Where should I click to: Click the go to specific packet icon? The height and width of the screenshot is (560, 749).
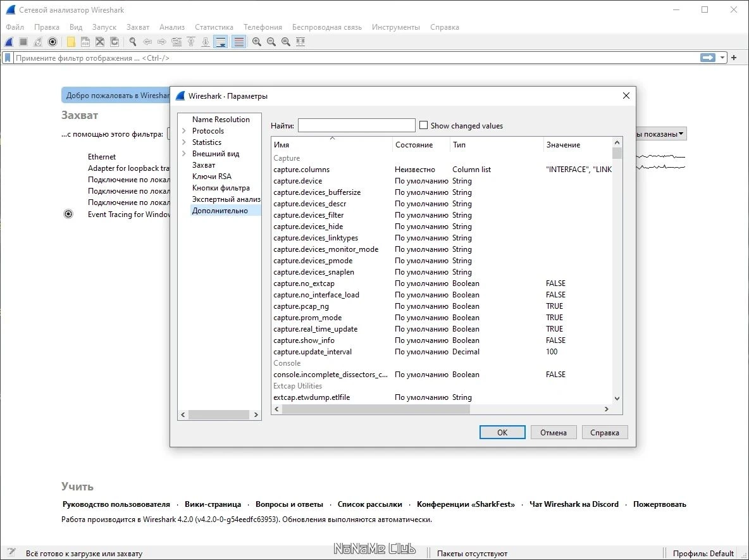point(176,42)
